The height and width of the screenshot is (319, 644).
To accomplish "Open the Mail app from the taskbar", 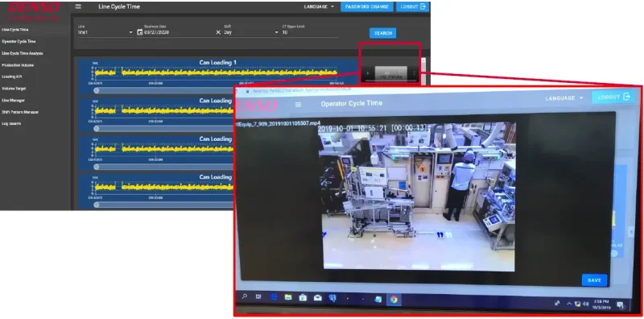I will click(317, 298).
